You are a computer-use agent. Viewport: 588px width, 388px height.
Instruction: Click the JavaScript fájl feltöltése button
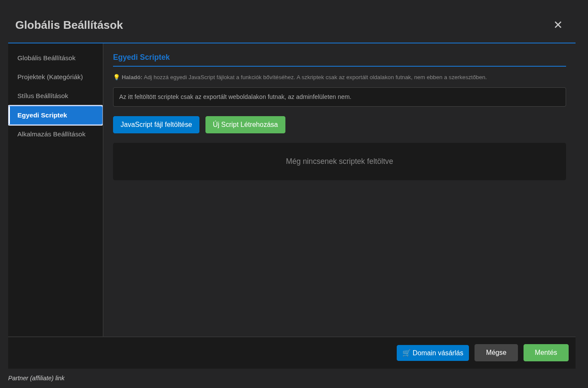coord(156,124)
